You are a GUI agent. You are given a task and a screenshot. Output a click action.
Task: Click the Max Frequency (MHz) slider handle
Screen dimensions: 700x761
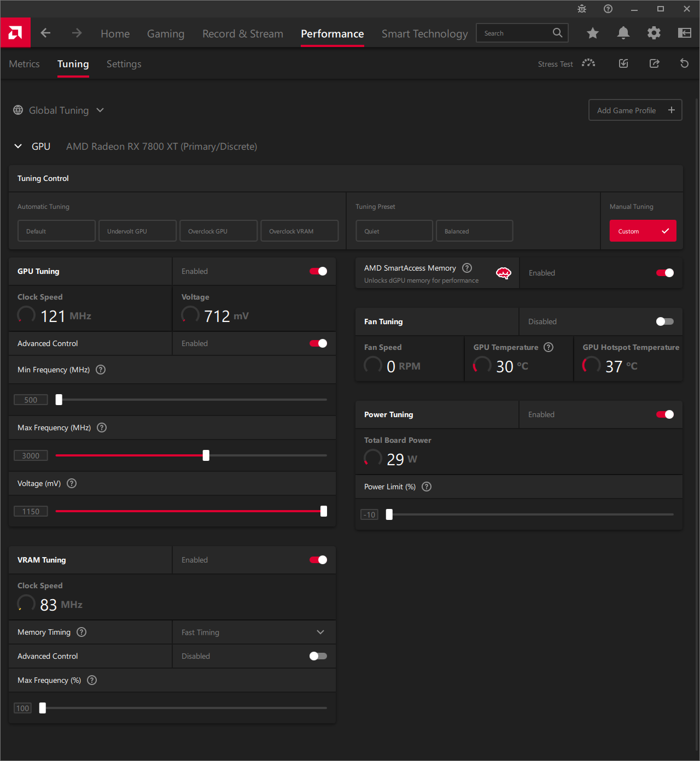(206, 455)
